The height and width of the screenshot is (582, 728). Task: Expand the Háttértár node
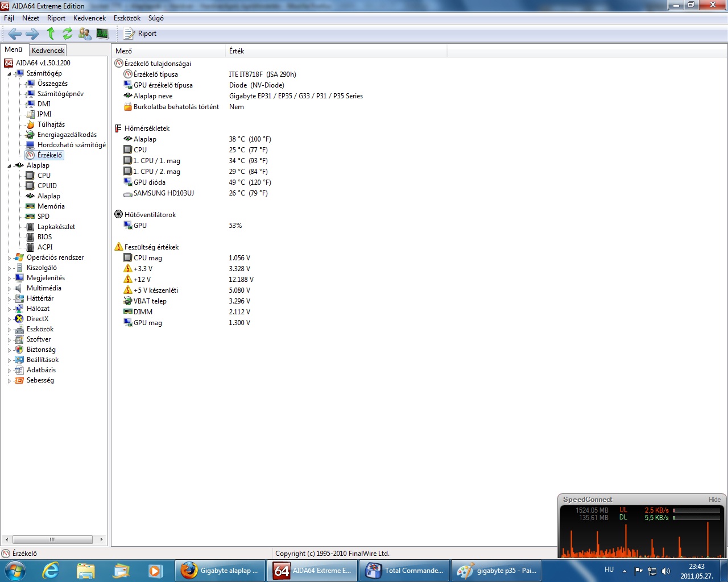tap(9, 299)
